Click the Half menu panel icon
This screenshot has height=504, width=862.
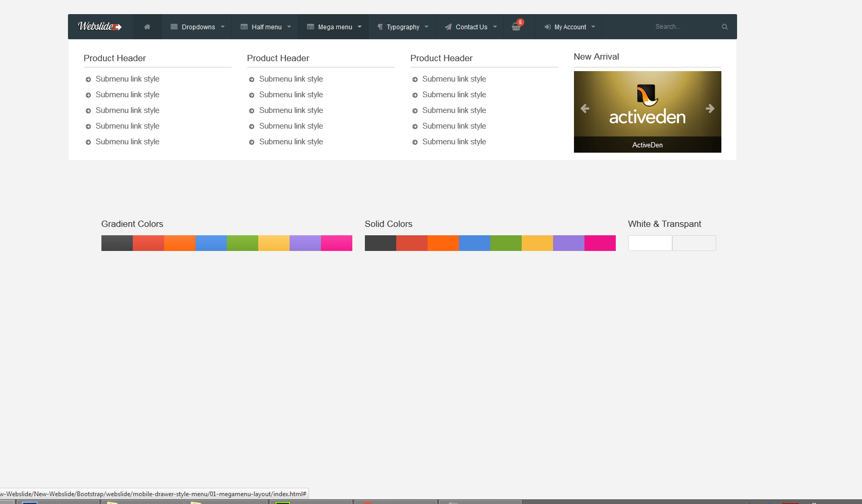[244, 27]
